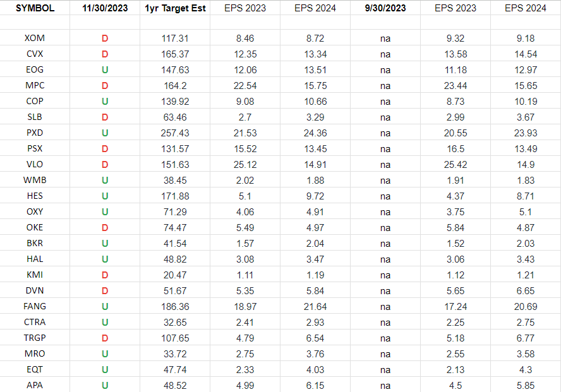
Task: Click the 14.54 EPS 2024 value for CVX
Action: 526,54
